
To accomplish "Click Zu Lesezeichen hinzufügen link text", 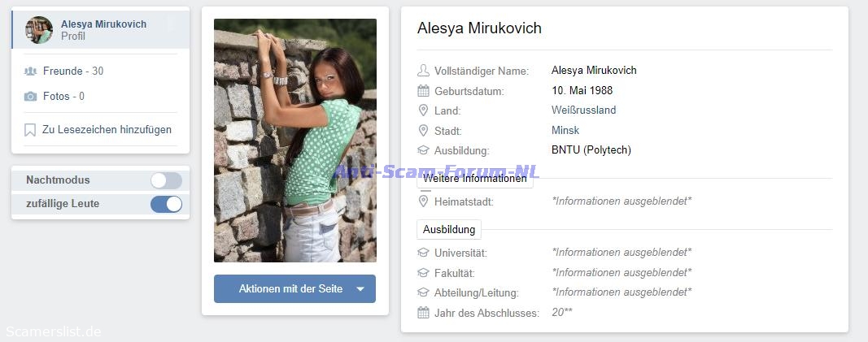I will coord(107,130).
